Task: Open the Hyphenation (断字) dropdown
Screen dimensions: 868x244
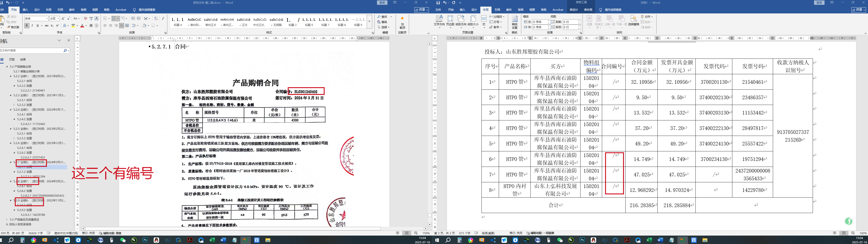Action: tap(496, 27)
